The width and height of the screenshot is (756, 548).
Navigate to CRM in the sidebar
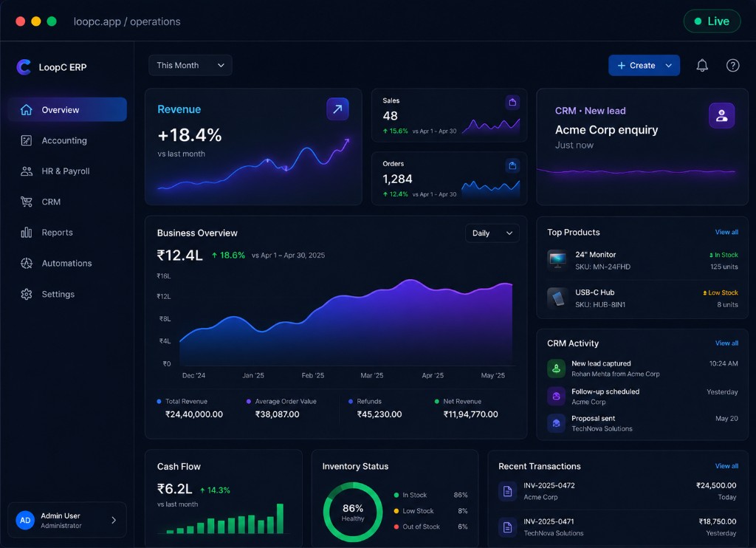[67, 202]
